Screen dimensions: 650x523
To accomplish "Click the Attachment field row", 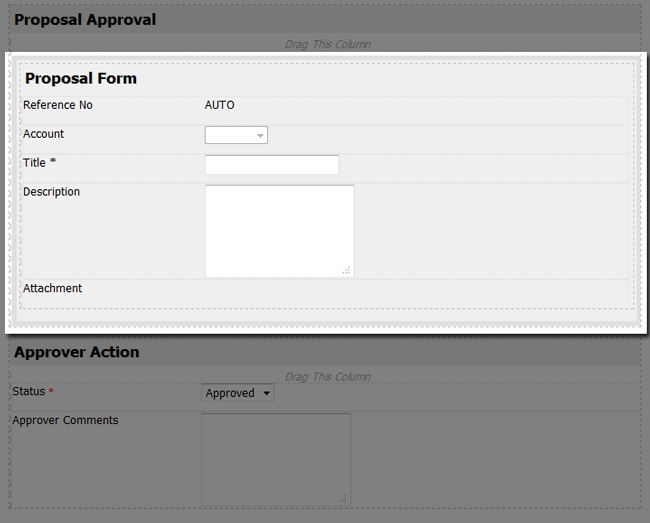I will point(53,288).
